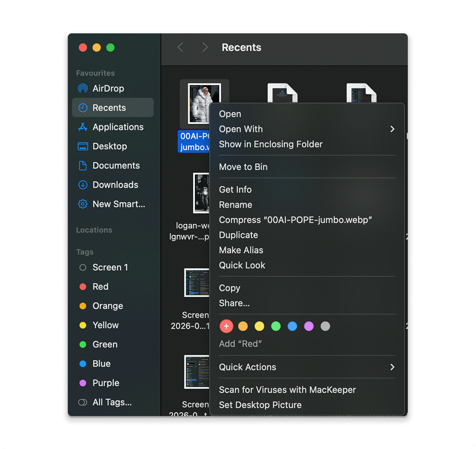Choose Set Desktop Picture

coord(260,405)
